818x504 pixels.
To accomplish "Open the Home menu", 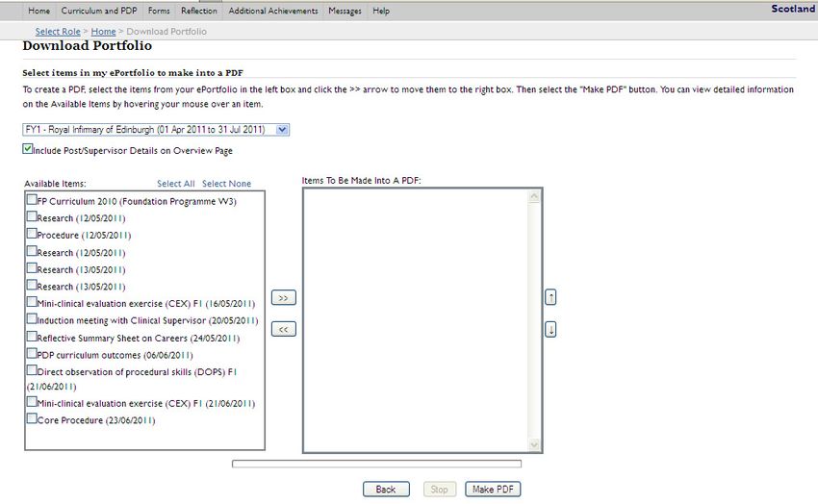I will click(x=39, y=11).
